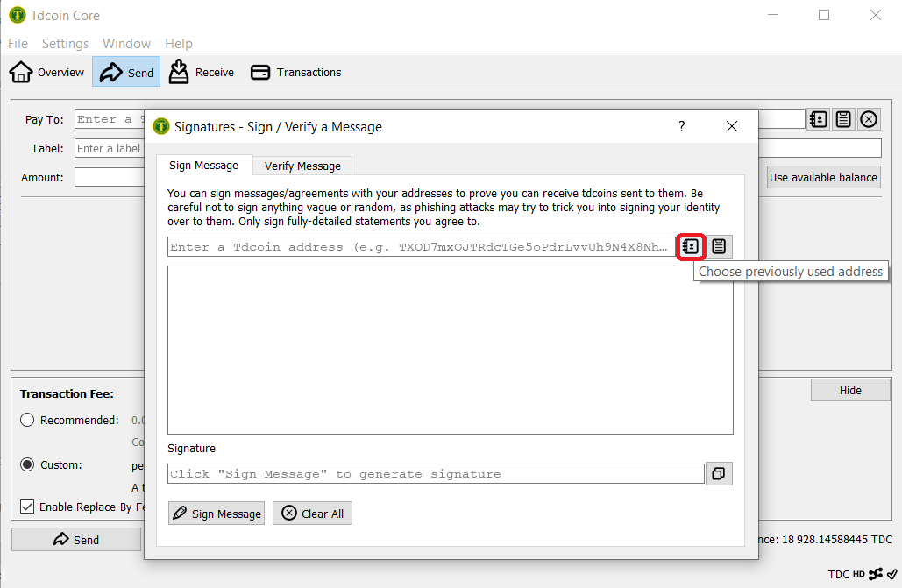The image size is (902, 588).
Task: Click Use available balance button
Action: pos(823,177)
